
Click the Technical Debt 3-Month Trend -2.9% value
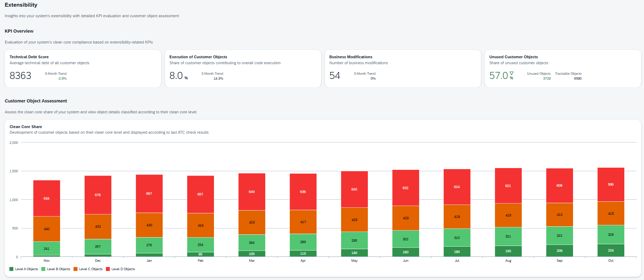coord(62,79)
